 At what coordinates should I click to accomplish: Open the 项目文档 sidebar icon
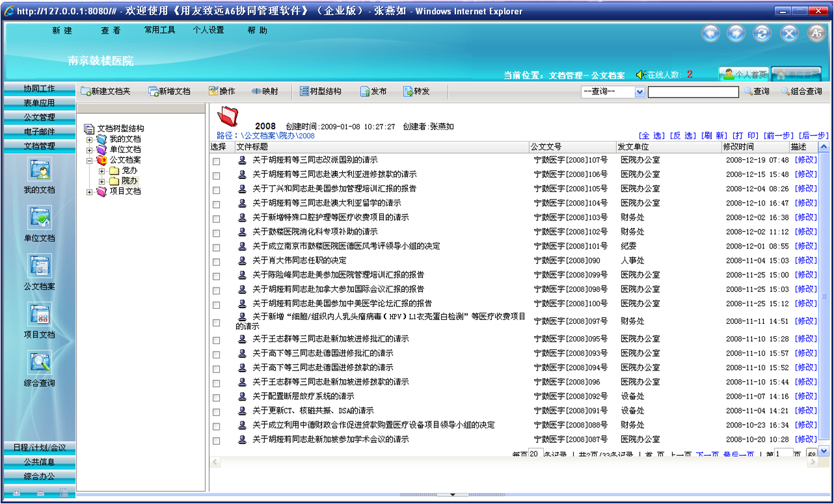click(39, 315)
